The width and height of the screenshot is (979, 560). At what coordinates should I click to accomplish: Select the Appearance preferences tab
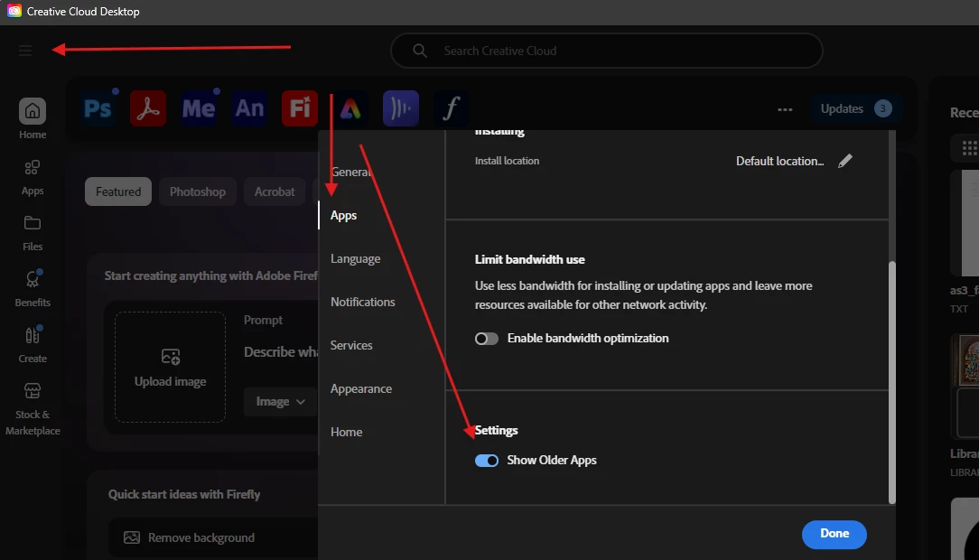pos(361,389)
